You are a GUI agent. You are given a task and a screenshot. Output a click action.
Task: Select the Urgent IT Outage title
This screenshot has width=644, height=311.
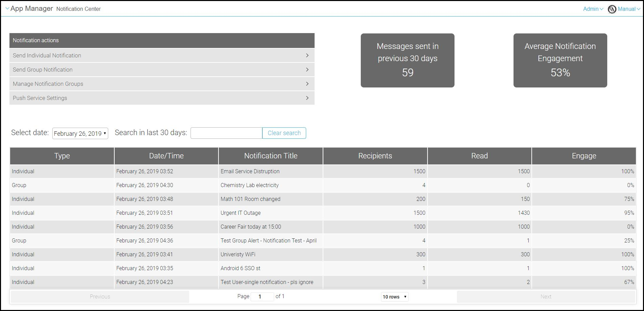tap(240, 213)
